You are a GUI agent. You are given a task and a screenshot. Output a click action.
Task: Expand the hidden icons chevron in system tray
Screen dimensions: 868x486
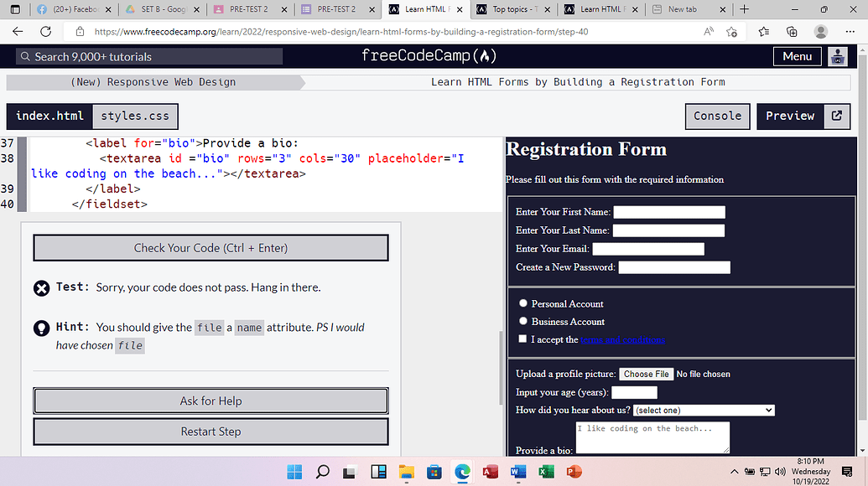click(734, 472)
